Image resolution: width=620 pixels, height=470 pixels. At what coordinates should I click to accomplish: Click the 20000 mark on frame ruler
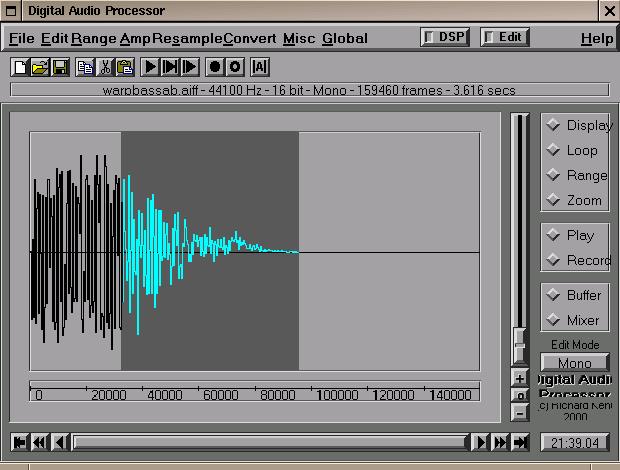109,395
